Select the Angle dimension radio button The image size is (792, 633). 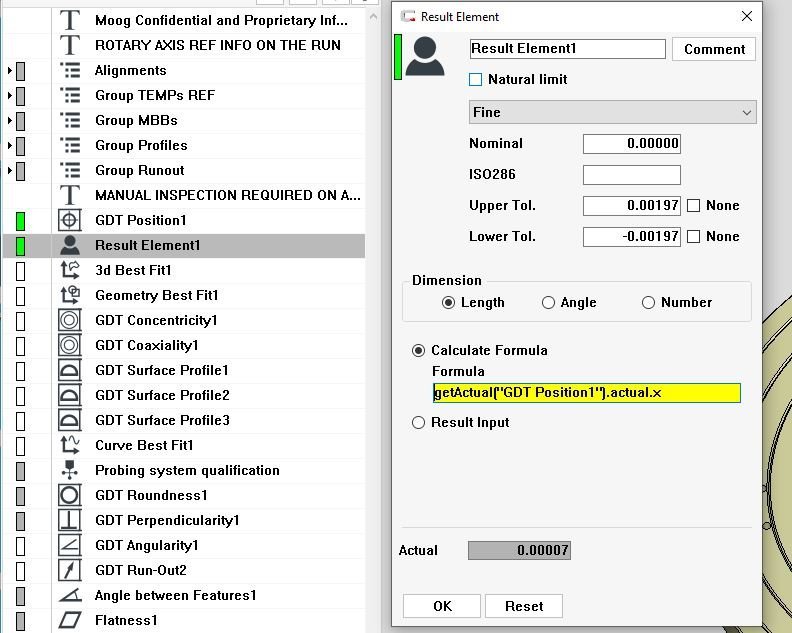pos(548,303)
